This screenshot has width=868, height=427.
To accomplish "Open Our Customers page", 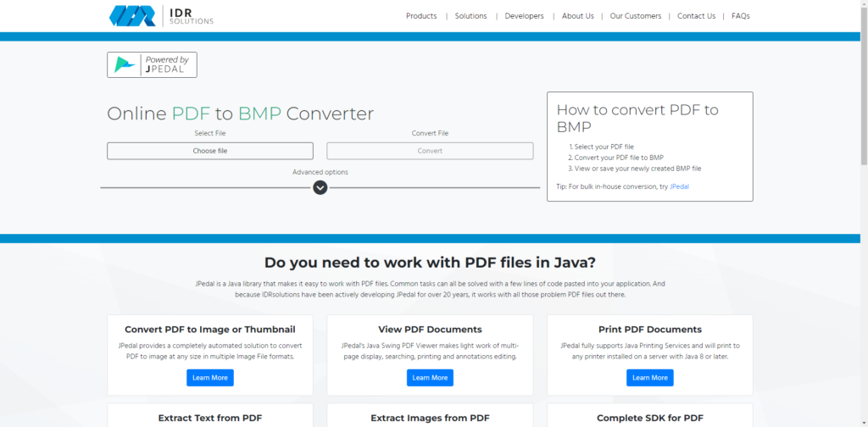I will coord(636,16).
